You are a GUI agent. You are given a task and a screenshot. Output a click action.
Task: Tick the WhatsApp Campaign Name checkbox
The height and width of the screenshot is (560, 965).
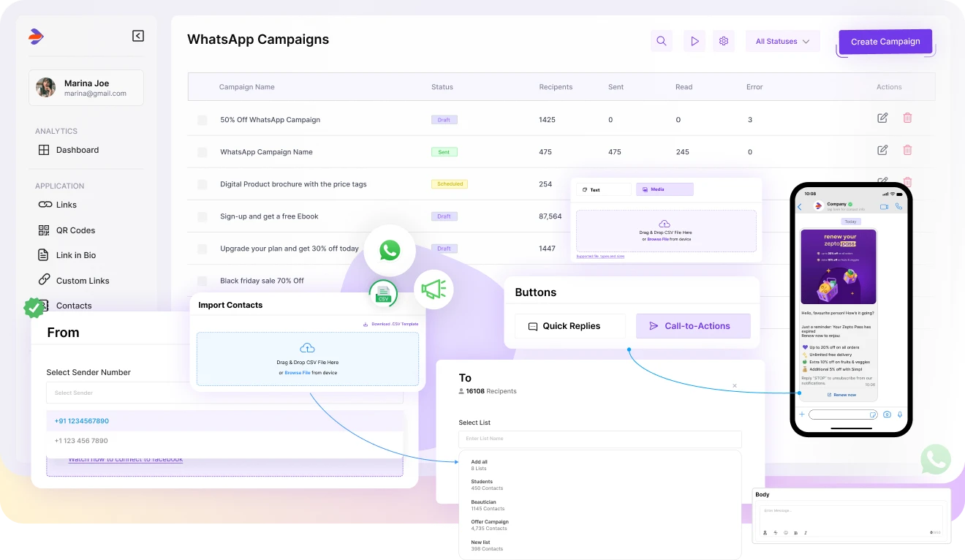[x=203, y=152]
